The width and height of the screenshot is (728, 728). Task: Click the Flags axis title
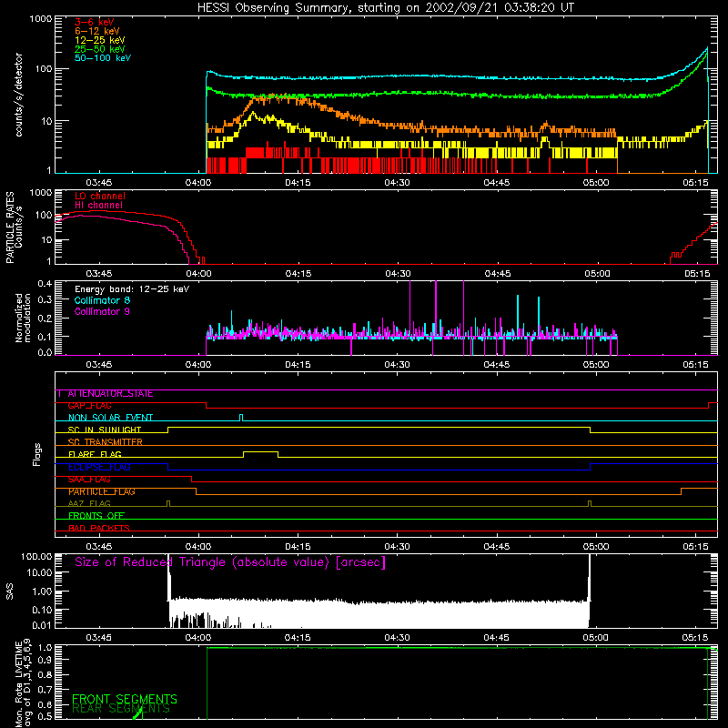[x=37, y=454]
